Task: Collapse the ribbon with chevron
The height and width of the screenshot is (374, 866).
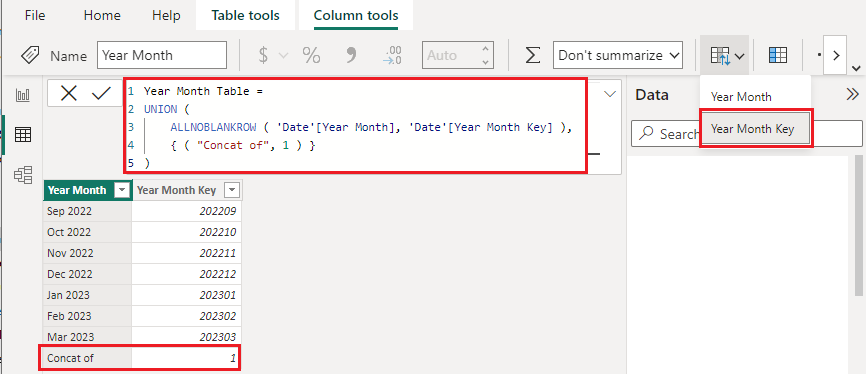Action: click(857, 69)
